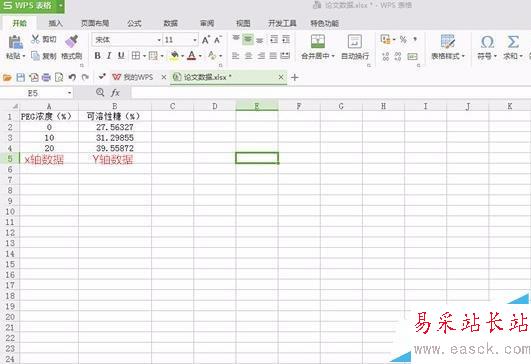Toggle Underline formatting
Screen dimensions: 531x364
[121, 56]
